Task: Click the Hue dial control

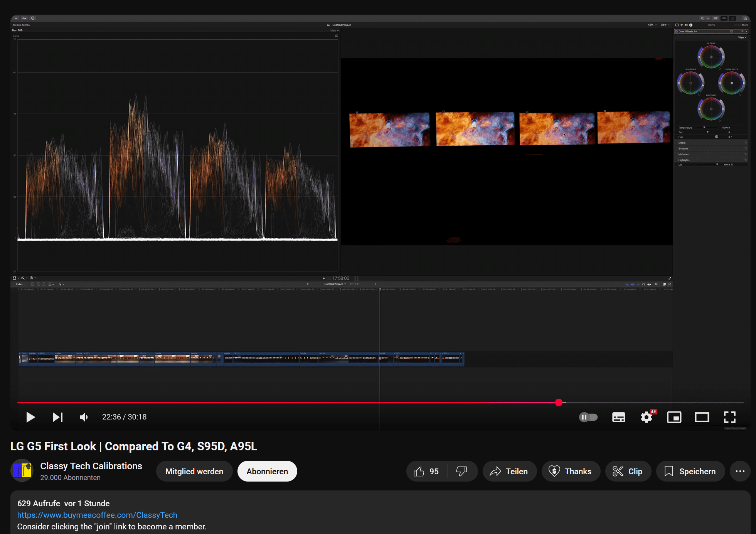Action: [x=717, y=136]
